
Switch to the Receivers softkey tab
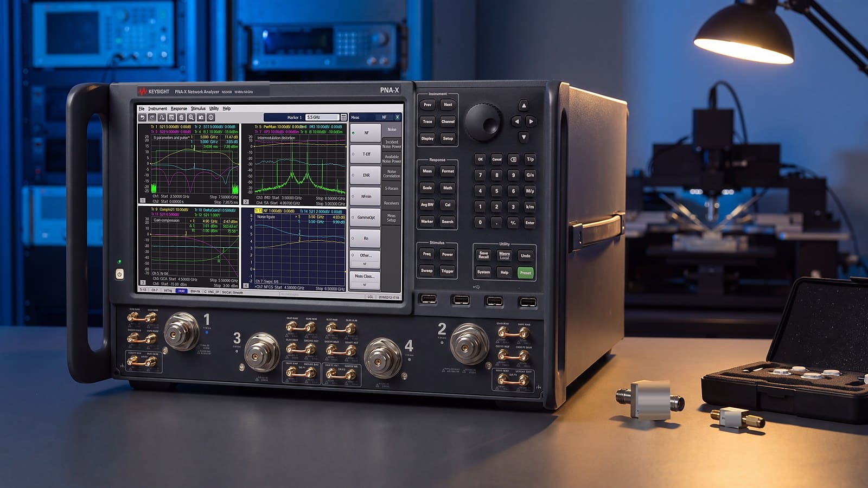point(392,203)
